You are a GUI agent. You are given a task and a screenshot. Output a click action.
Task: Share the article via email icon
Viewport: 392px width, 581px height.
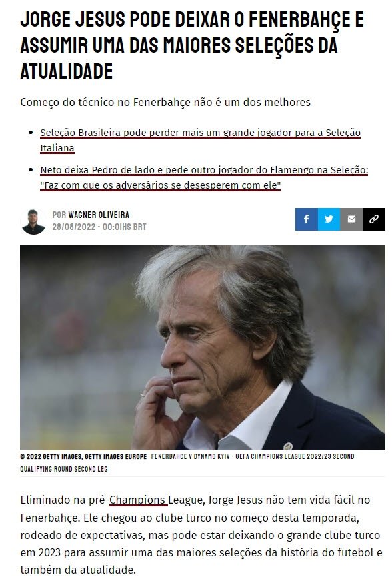pos(351,219)
